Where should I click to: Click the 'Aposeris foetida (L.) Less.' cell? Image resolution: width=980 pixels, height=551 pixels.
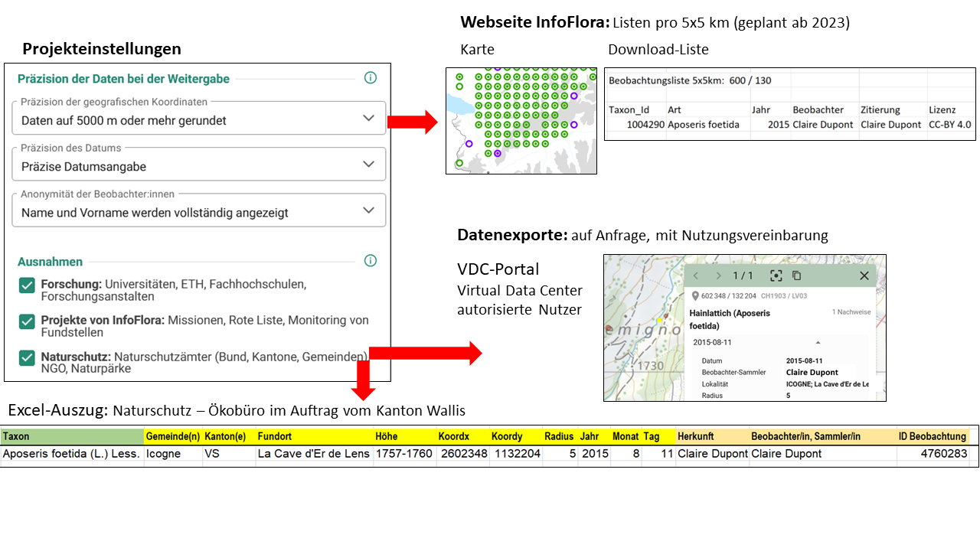[71, 453]
